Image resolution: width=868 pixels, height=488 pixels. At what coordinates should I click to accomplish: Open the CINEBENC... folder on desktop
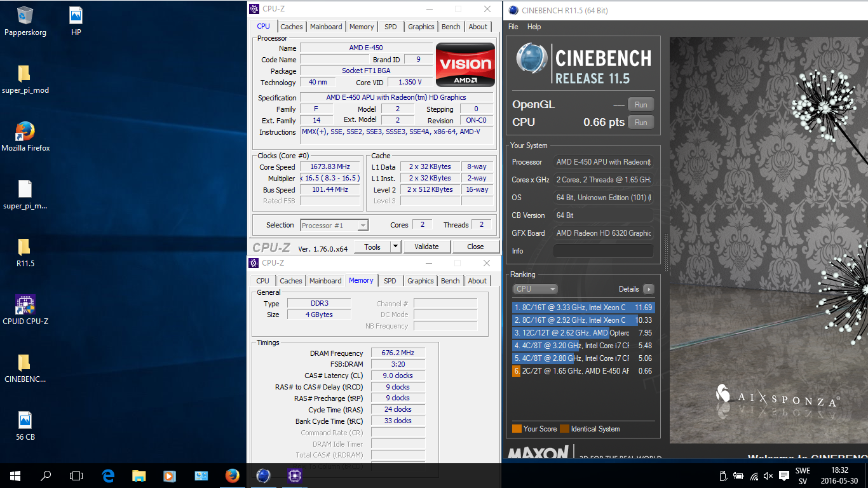coord(25,369)
